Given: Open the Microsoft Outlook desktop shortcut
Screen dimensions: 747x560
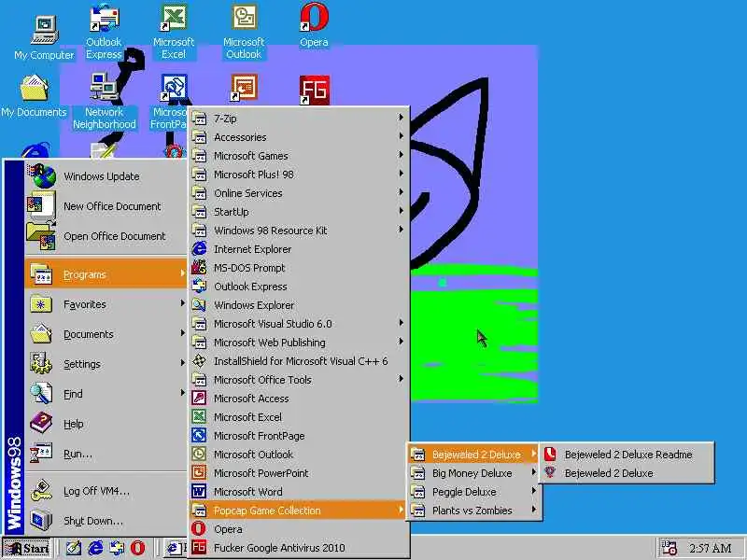Looking at the screenshot, I should tap(244, 31).
